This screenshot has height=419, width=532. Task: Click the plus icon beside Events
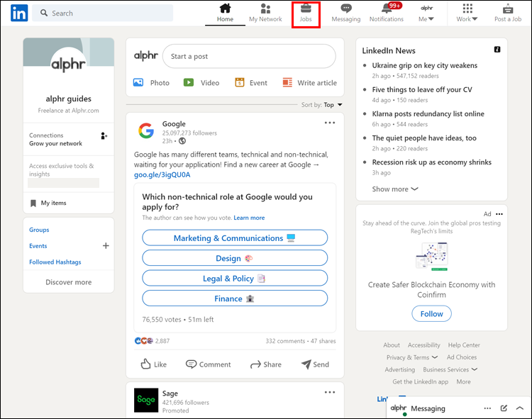[x=106, y=246]
